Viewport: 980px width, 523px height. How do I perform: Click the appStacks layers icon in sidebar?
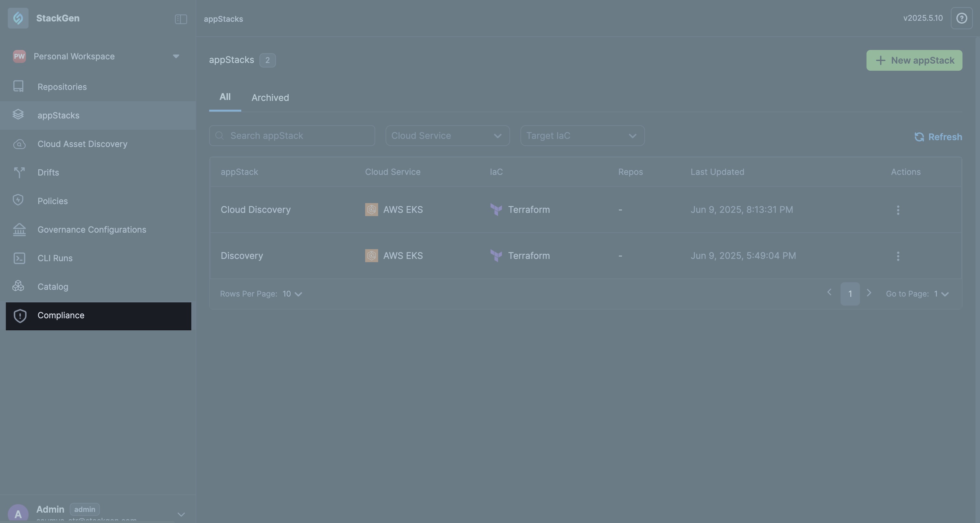click(x=18, y=114)
